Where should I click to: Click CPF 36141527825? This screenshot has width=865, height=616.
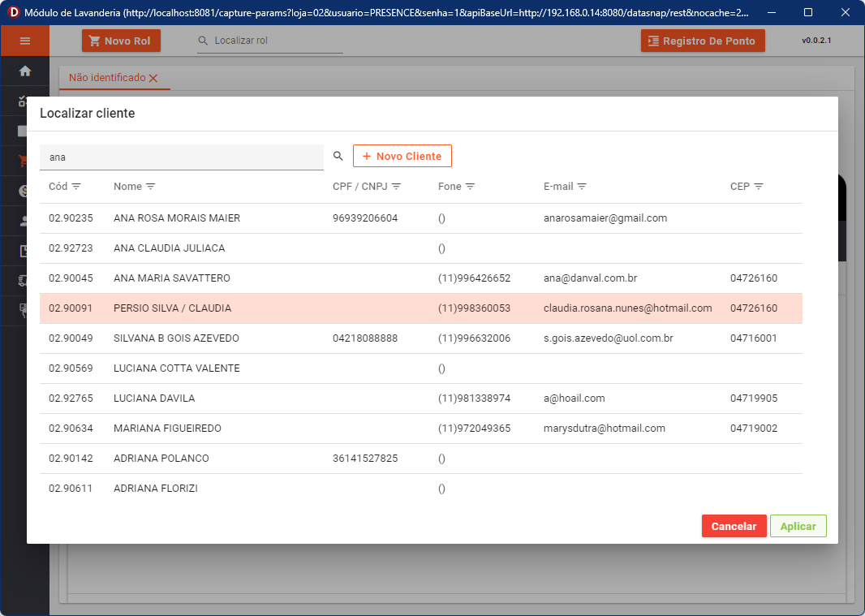(365, 458)
